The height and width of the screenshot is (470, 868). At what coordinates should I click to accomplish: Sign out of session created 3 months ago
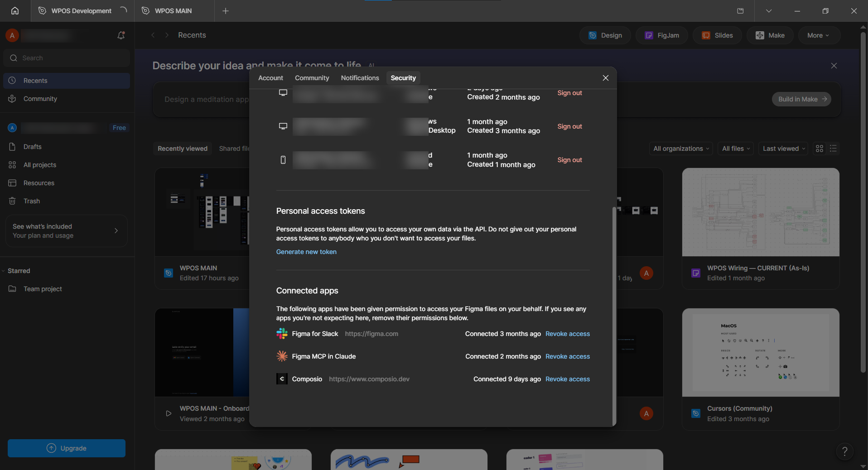click(x=570, y=126)
